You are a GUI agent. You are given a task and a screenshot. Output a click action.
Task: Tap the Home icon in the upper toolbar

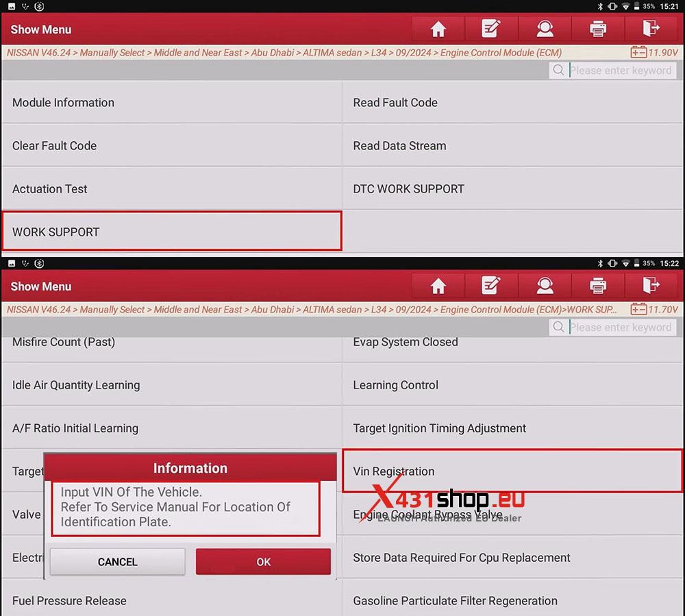click(x=438, y=29)
